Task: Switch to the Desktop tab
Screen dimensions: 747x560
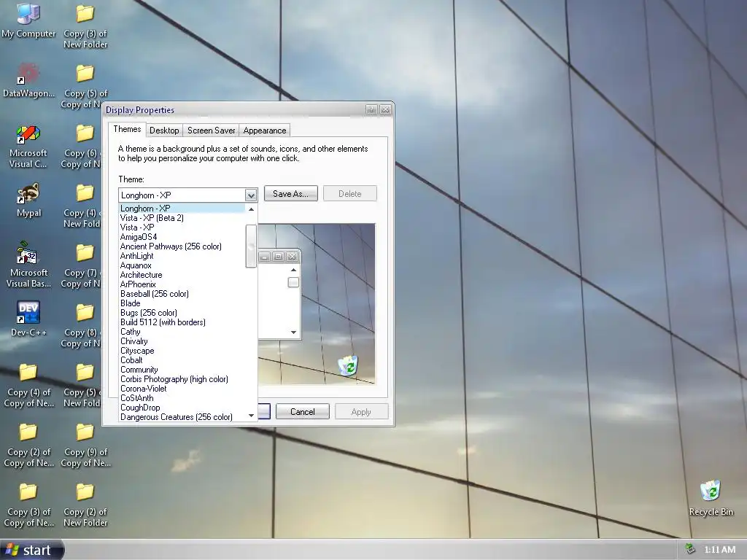Action: point(164,131)
